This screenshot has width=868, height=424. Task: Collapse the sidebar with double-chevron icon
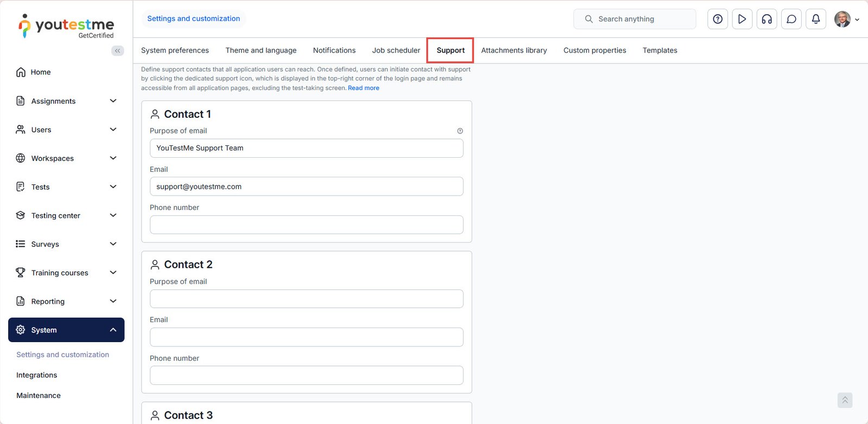[117, 51]
